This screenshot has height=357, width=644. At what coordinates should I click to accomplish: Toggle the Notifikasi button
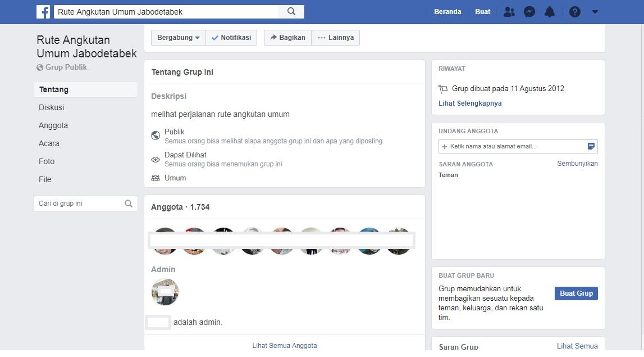[231, 38]
